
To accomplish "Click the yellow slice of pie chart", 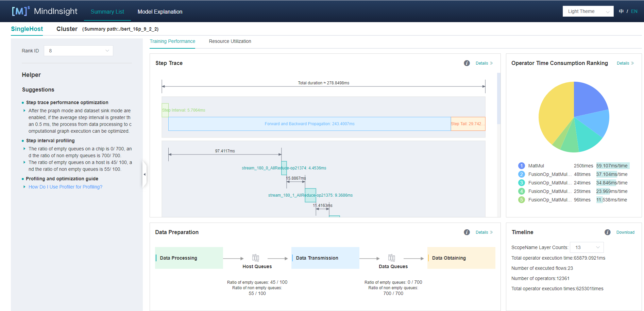I will (554, 112).
